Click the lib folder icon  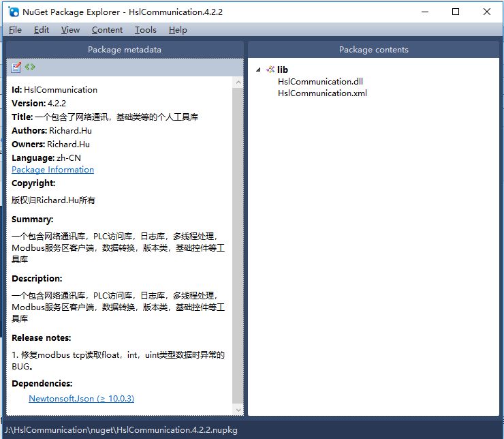[270, 69]
